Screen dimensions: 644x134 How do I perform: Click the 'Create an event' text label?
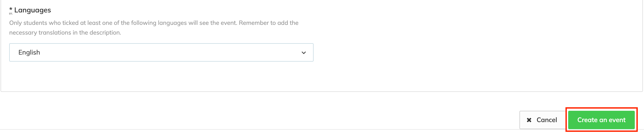click(601, 120)
